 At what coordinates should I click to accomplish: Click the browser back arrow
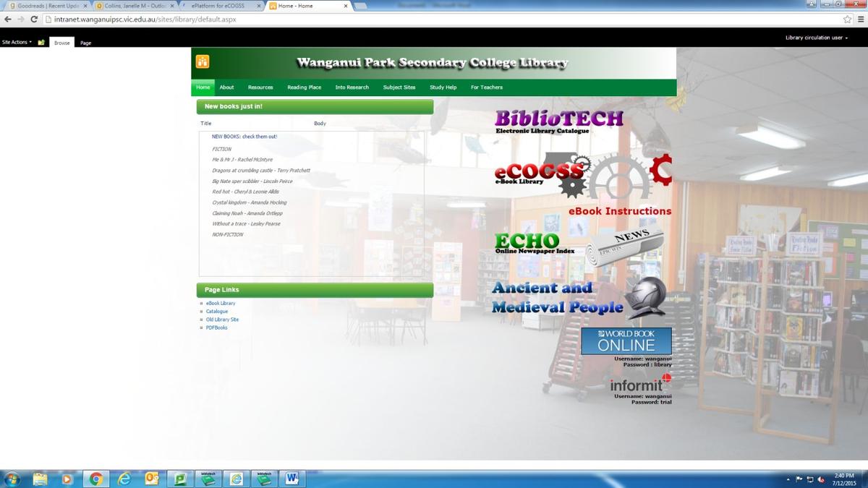(x=8, y=19)
